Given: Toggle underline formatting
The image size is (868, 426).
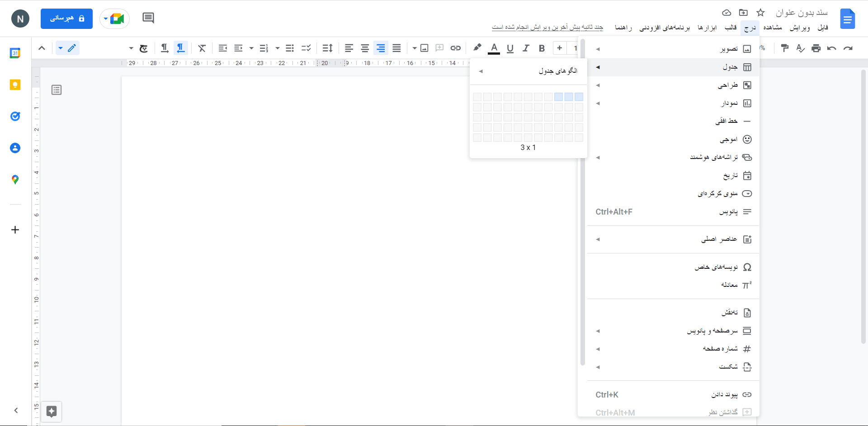Looking at the screenshot, I should click(510, 48).
